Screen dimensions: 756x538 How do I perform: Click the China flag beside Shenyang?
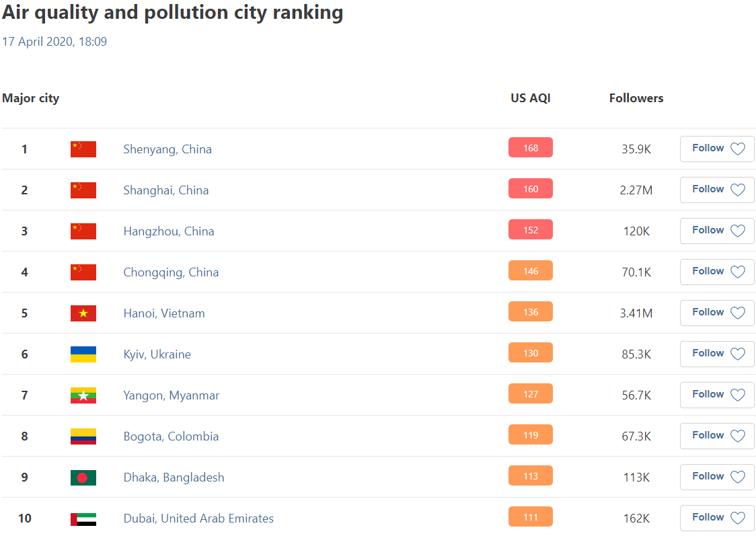83,149
